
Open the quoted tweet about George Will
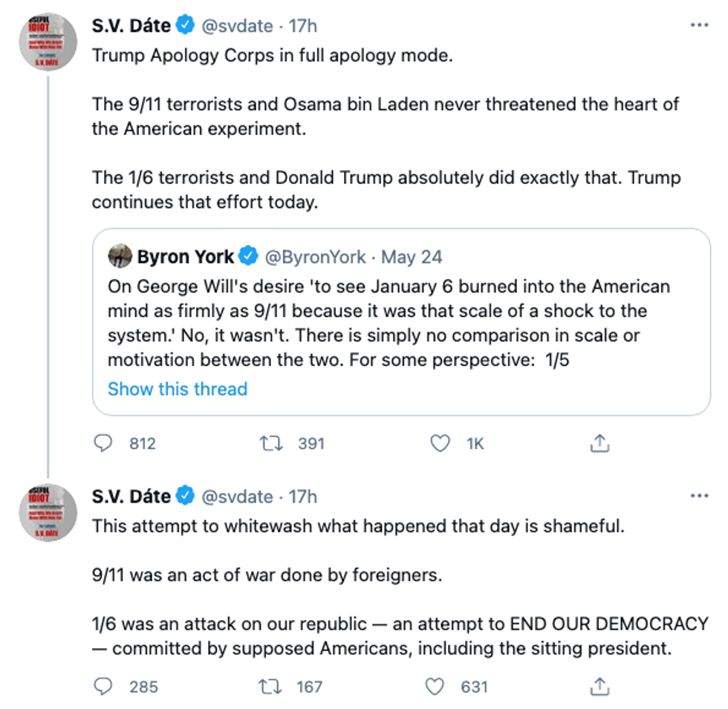[x=401, y=323]
